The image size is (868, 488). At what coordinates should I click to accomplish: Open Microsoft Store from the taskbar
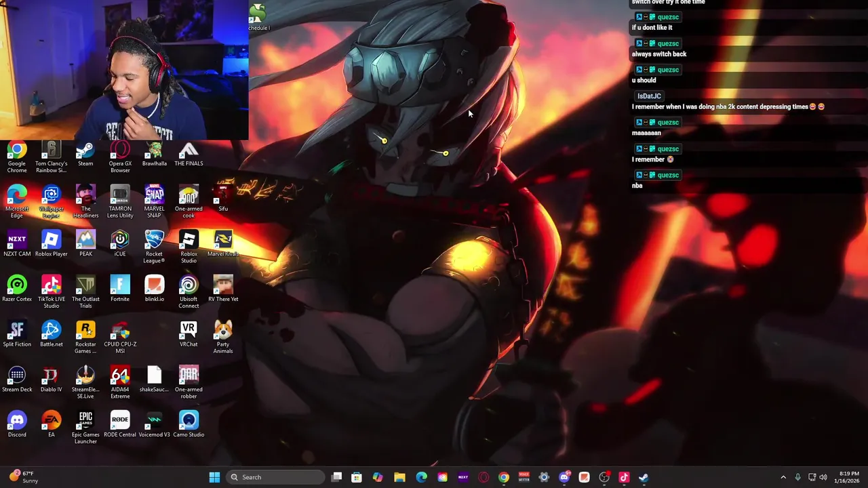pos(357,477)
